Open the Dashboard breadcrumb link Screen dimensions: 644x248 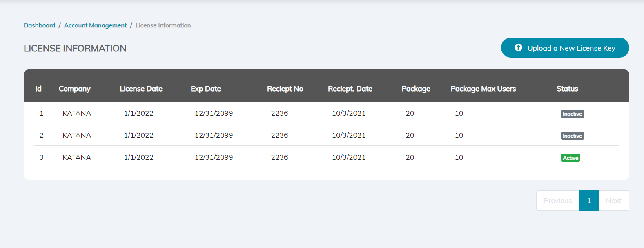coord(39,25)
